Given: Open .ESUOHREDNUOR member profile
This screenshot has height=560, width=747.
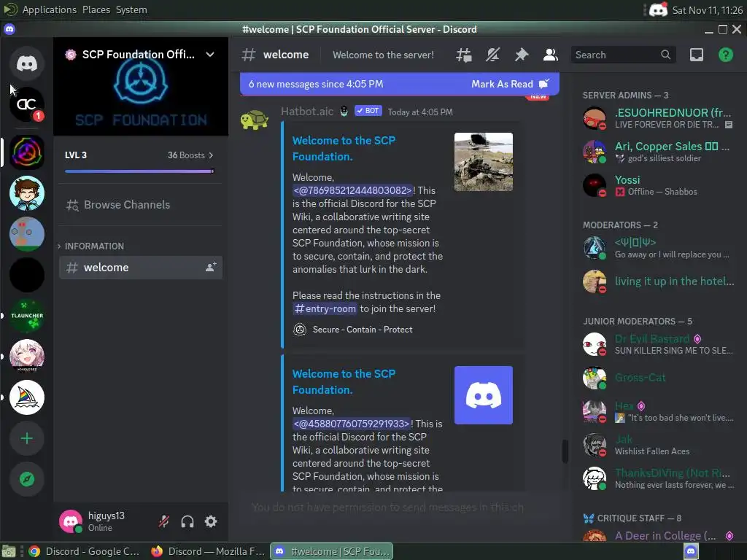Looking at the screenshot, I should tap(659, 118).
